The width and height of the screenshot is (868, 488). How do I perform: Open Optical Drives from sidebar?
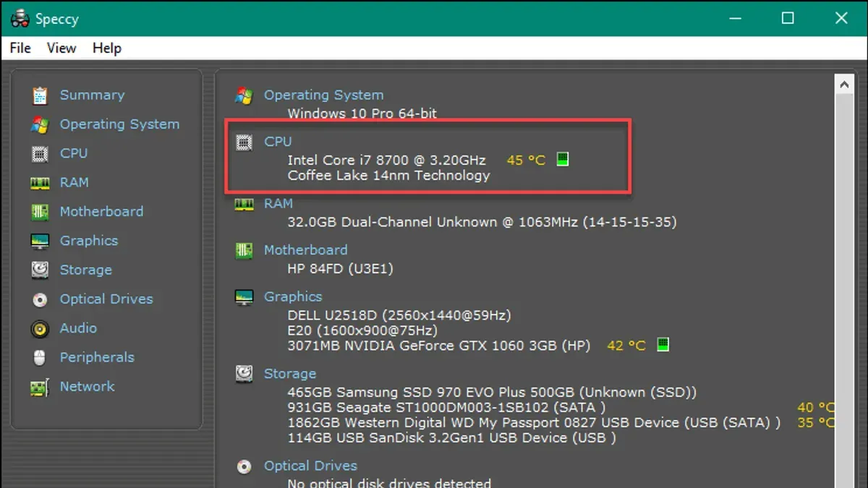click(106, 299)
